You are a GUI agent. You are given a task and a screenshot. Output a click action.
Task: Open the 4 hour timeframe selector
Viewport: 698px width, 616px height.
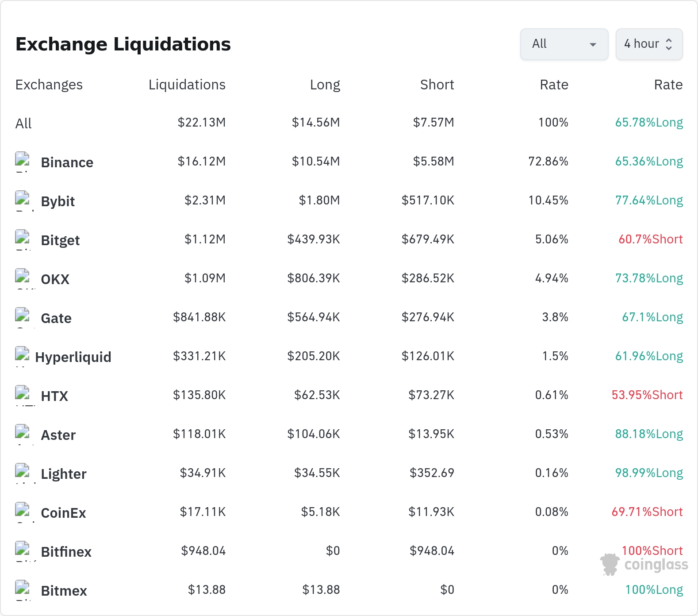[649, 44]
